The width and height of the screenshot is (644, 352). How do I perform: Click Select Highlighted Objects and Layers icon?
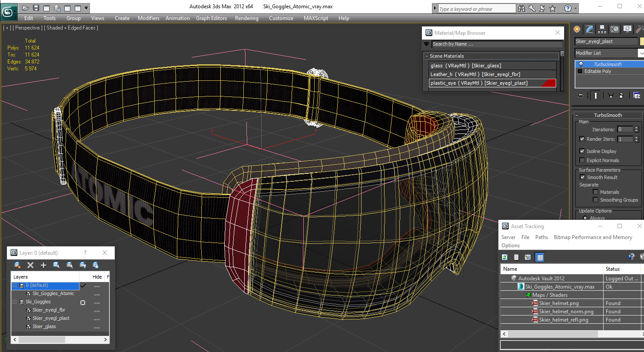pyautogui.click(x=56, y=265)
